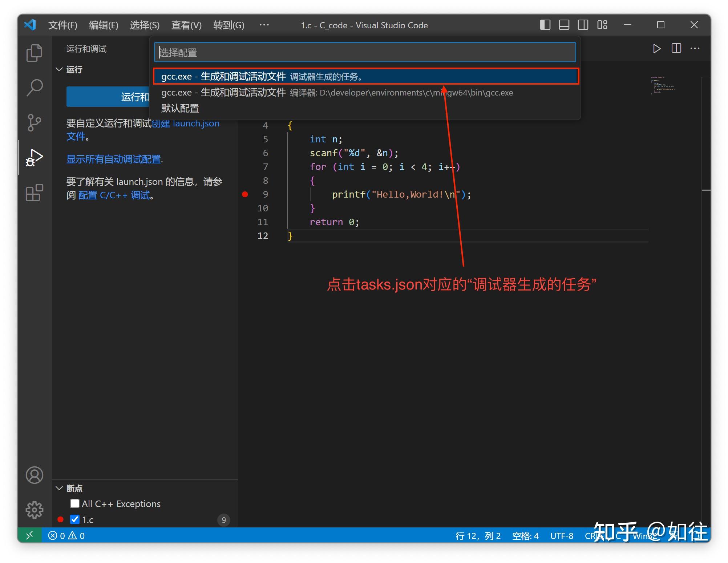Open the 查看(V) menu

coord(186,25)
